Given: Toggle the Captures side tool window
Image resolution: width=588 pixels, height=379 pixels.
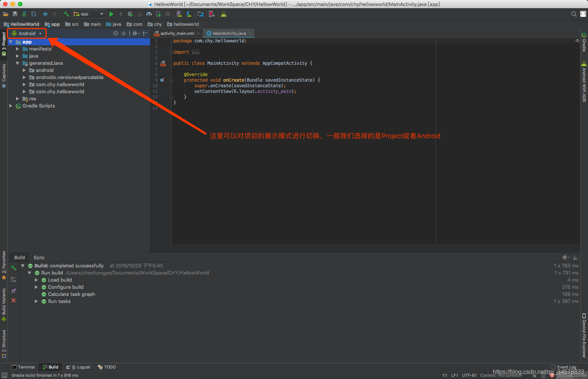Looking at the screenshot, I should click(4, 76).
